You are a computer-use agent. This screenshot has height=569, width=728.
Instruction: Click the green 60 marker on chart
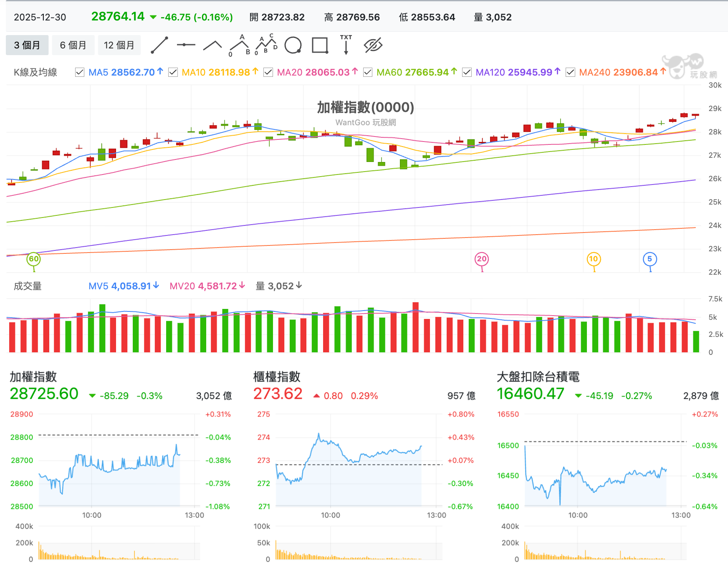[x=34, y=259]
